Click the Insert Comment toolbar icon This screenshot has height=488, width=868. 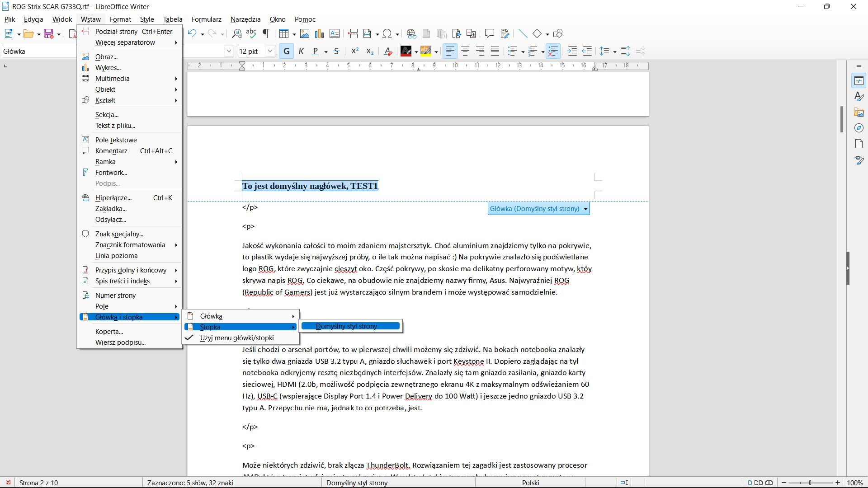coord(489,33)
